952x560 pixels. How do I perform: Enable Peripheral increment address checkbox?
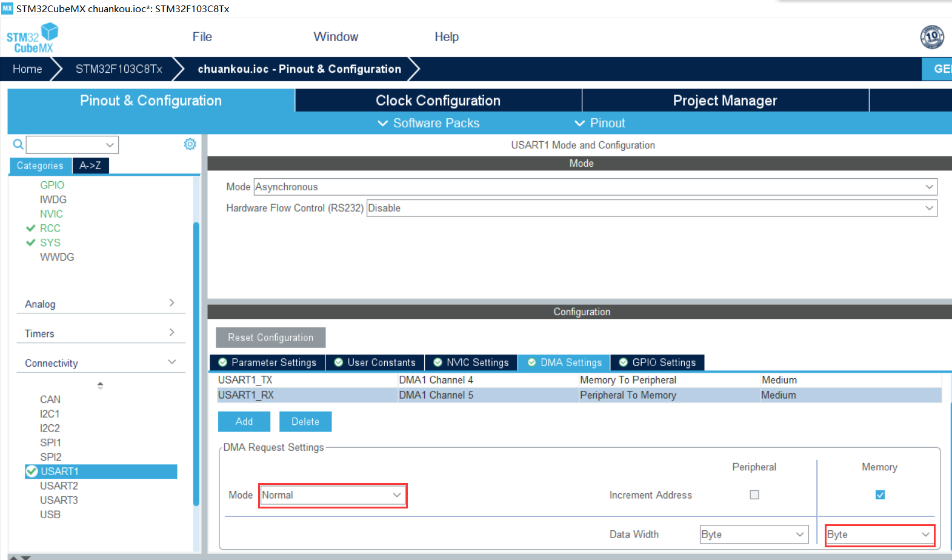(754, 495)
